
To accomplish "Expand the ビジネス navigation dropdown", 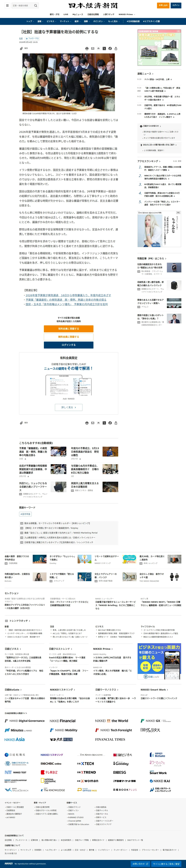I will tap(51, 21).
